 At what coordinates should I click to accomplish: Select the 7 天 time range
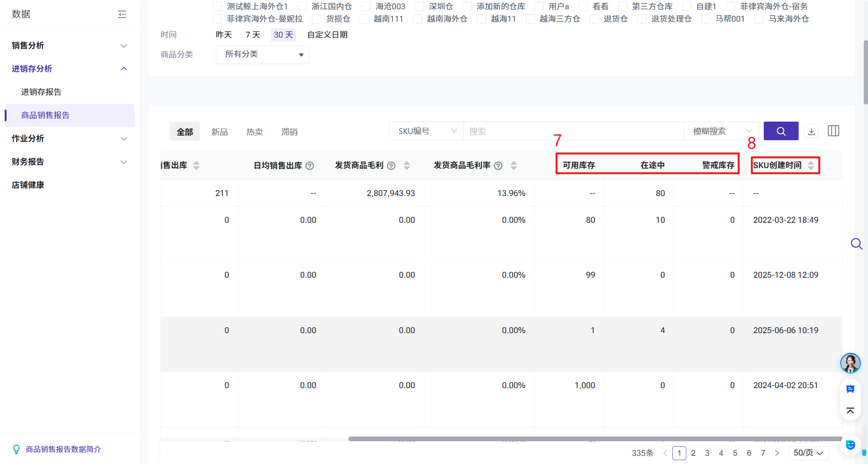point(253,35)
